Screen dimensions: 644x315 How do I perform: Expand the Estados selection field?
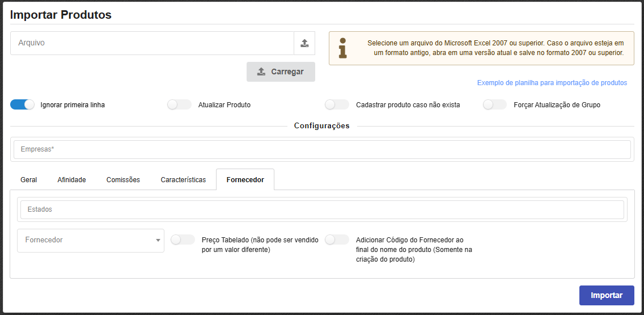pyautogui.click(x=322, y=209)
